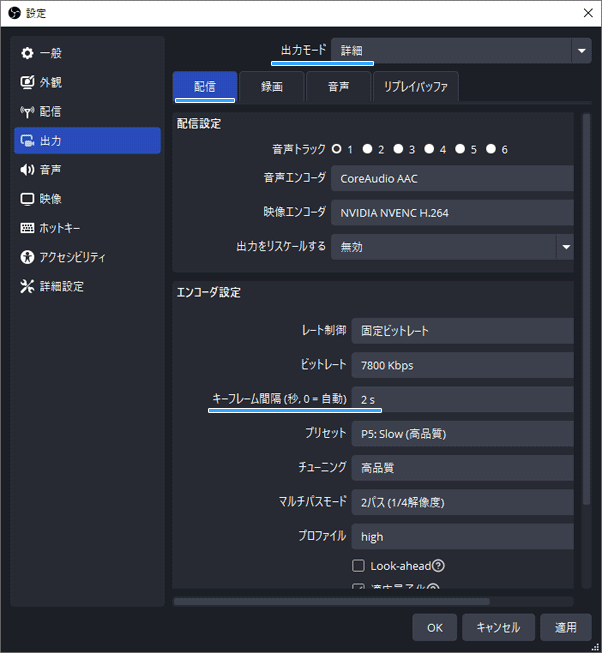Open the レート制御 固定ビットレート dropdown
The width and height of the screenshot is (602, 653).
463,331
